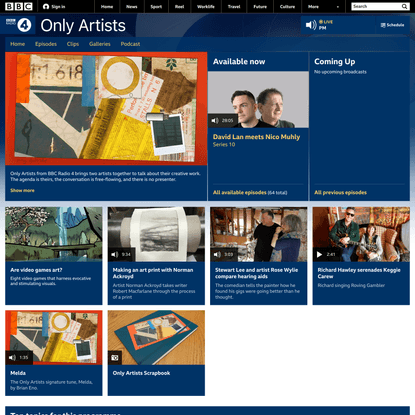Viewport: 415px width, 415px height.
Task: Click the search magnifier icon
Action: click(404, 6)
